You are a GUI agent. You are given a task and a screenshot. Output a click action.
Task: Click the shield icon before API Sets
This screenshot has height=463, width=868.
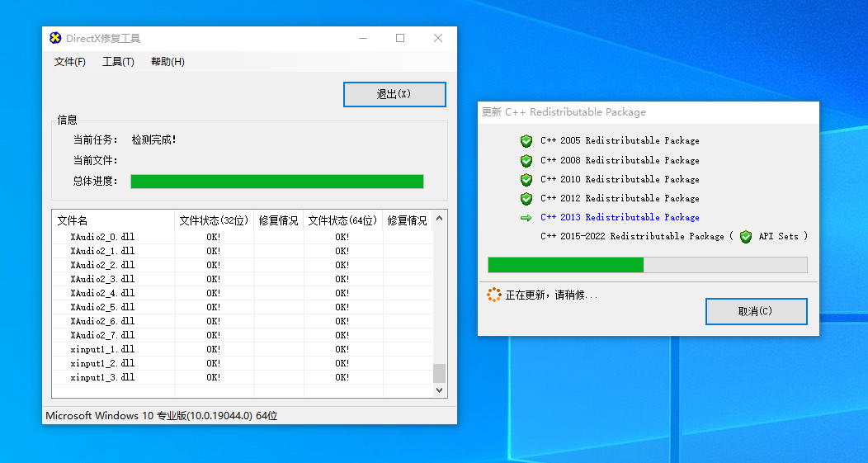click(x=746, y=237)
